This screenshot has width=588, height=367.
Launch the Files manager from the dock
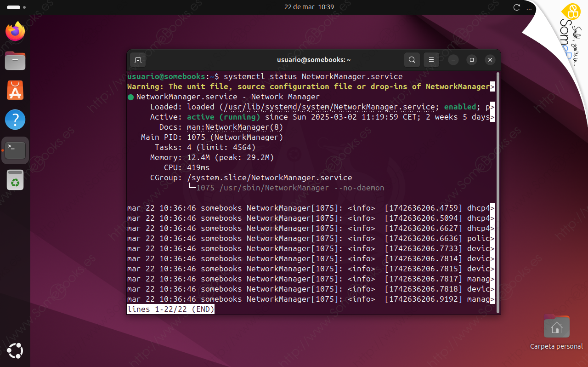15,61
